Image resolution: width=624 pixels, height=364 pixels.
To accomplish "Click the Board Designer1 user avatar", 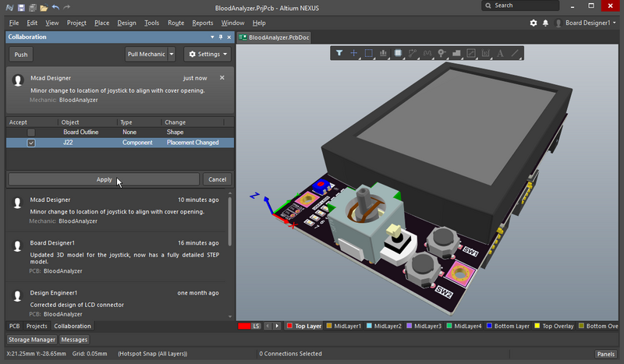I will click(x=558, y=23).
